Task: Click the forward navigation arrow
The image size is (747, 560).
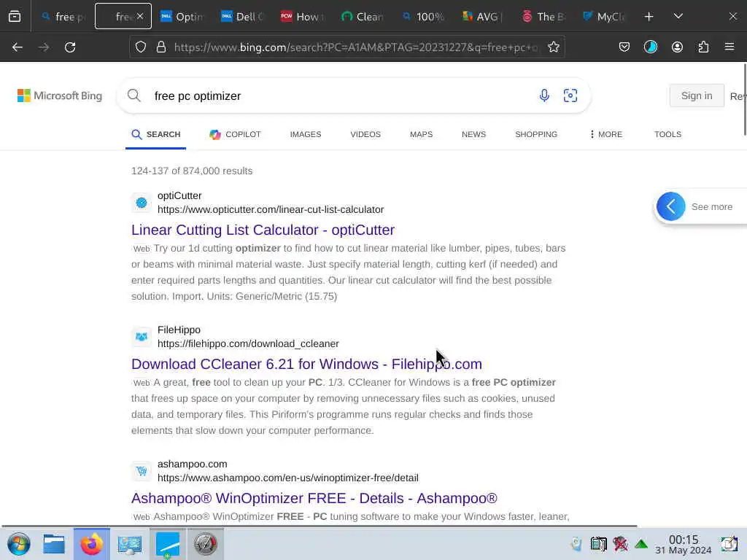Action: 44,47
